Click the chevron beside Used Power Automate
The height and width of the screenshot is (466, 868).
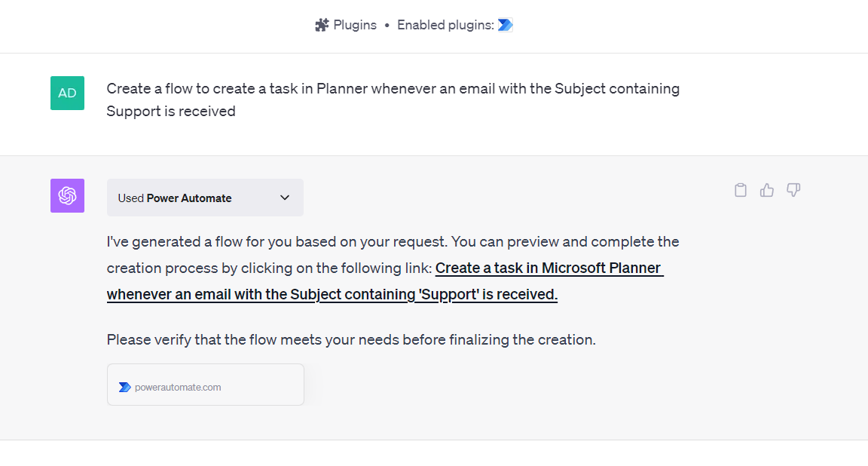[285, 198]
